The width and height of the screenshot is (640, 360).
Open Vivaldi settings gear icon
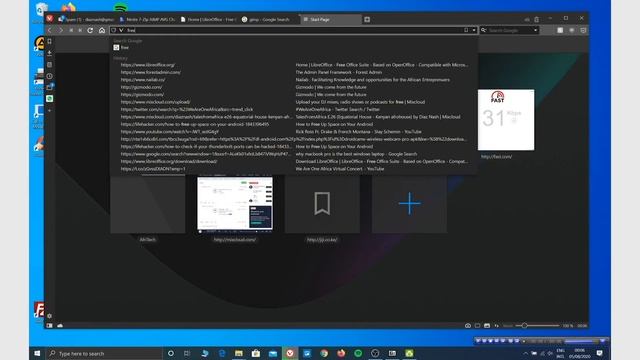[x=49, y=316]
